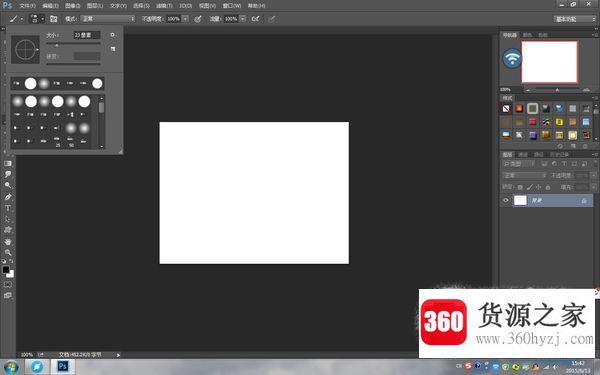Select the Custom Shape tool

pyautogui.click(x=8, y=230)
